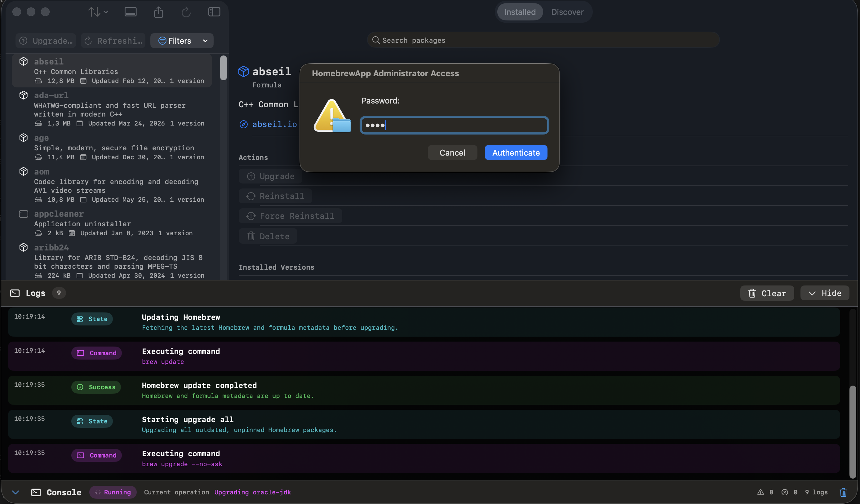Open the sort order dropdown in toolbar
The width and height of the screenshot is (860, 504).
coord(98,12)
